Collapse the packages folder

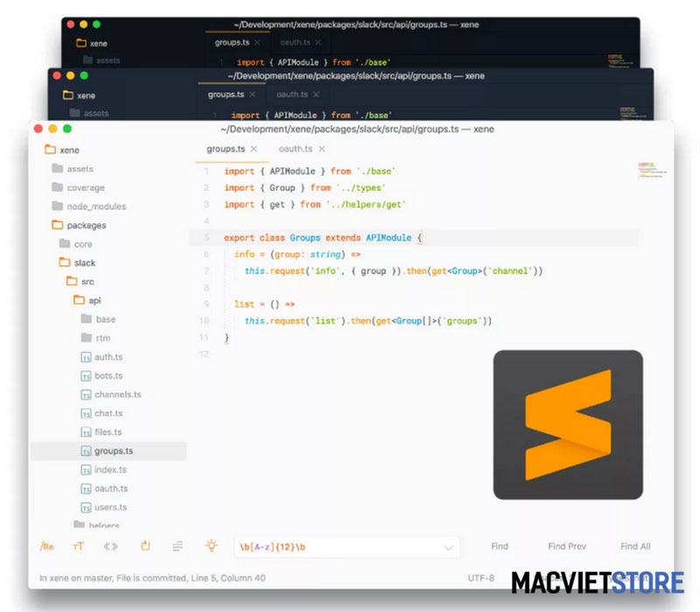79,225
